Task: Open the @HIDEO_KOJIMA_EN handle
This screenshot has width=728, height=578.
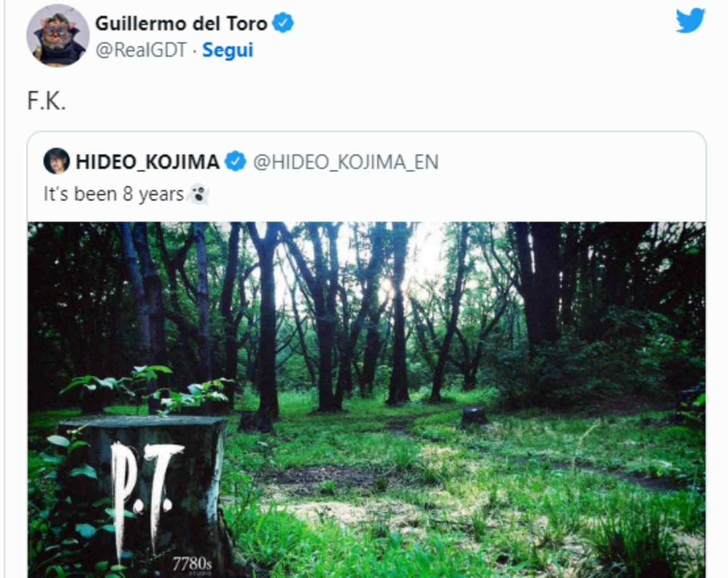Action: coord(346,162)
